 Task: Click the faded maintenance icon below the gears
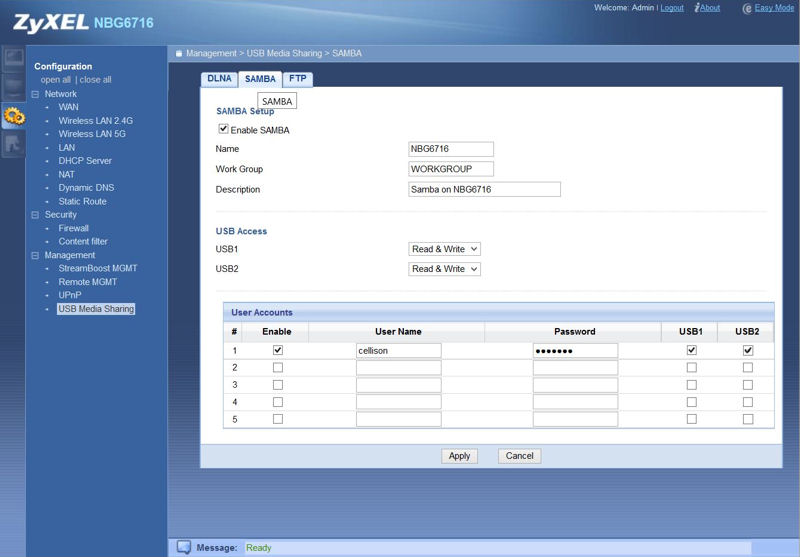14,144
